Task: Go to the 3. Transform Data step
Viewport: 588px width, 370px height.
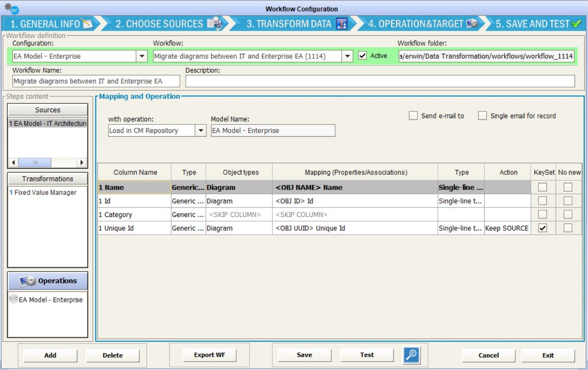Action: 289,24
